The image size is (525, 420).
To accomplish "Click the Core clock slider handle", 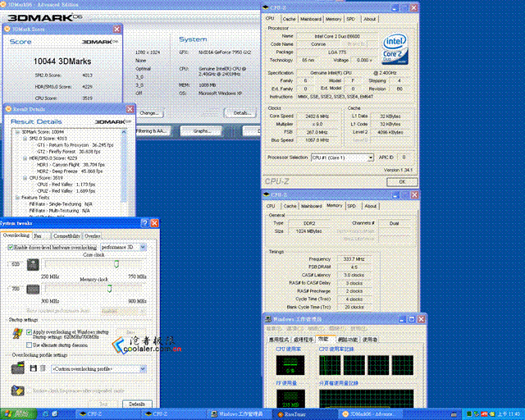I will [x=116, y=264].
